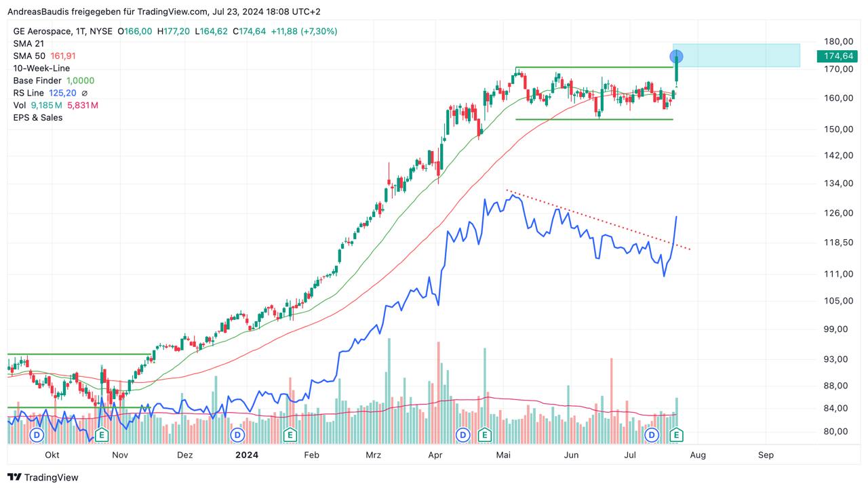Select the SMA 21 indicator legend
Screen dimensions: 868x490
(28, 43)
